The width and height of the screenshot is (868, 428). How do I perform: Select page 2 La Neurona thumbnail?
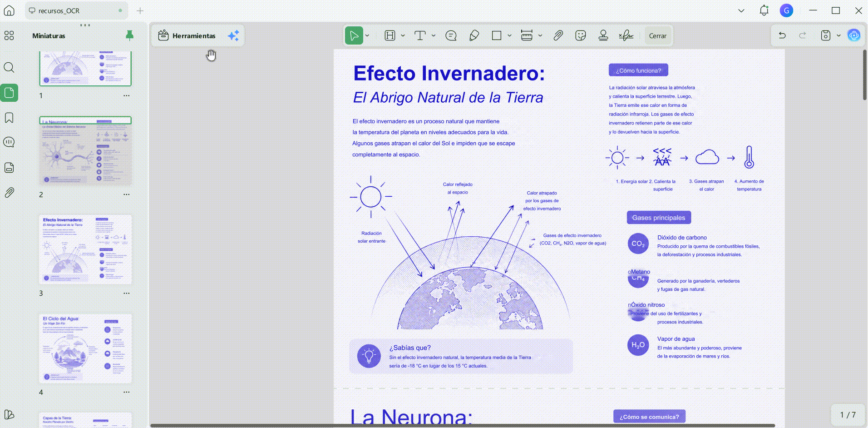(85, 151)
